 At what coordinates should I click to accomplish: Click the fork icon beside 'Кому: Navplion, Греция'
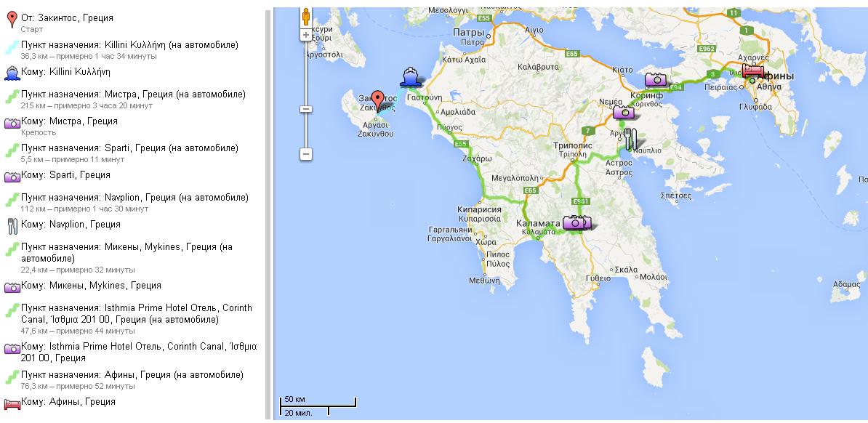pos(12,225)
